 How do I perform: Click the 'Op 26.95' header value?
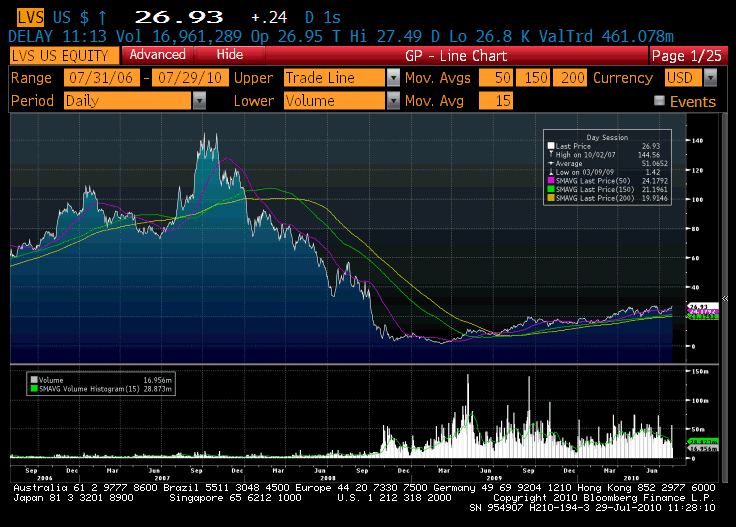pyautogui.click(x=286, y=36)
